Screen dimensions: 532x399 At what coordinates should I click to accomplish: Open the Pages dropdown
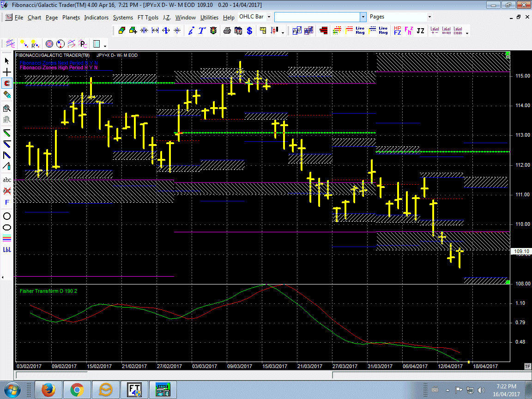coord(429,17)
